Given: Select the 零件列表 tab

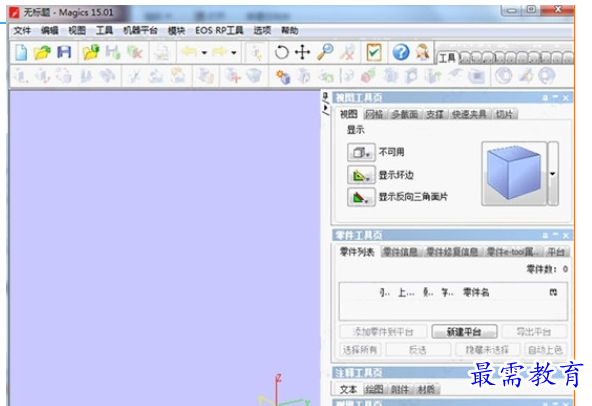Looking at the screenshot, I should 357,252.
